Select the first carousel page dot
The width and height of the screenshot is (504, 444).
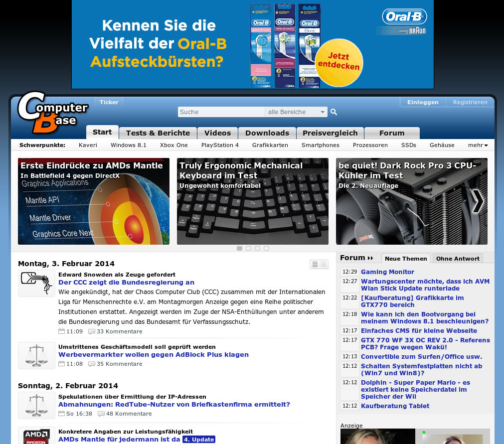click(x=239, y=248)
